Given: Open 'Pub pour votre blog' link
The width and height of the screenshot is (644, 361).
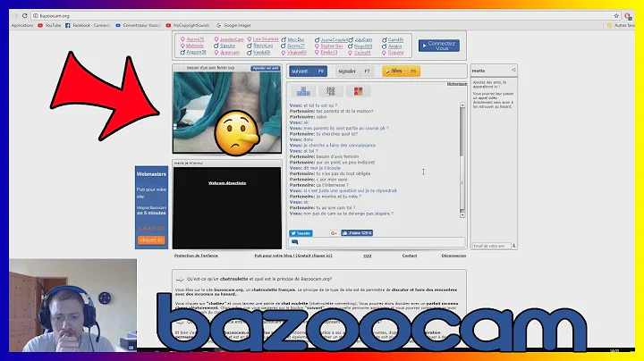Looking at the screenshot, I should coord(293,256).
